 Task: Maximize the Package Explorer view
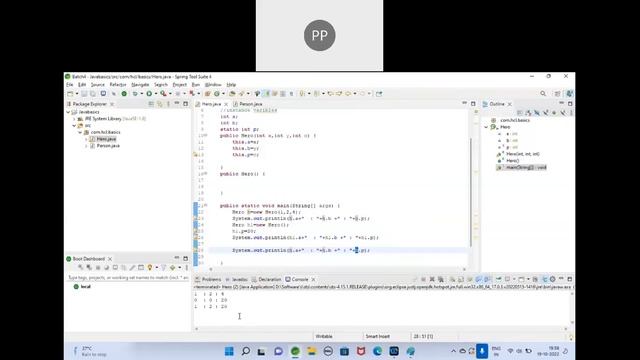point(186,104)
